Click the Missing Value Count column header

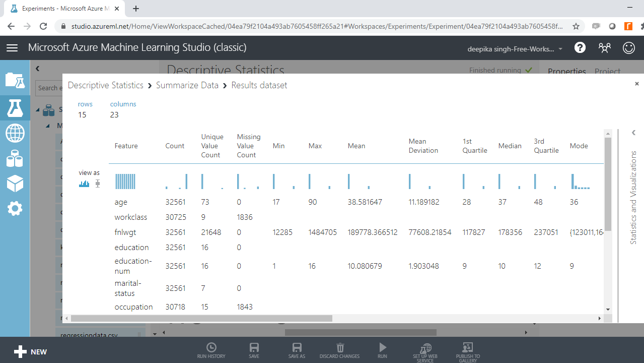249,146
